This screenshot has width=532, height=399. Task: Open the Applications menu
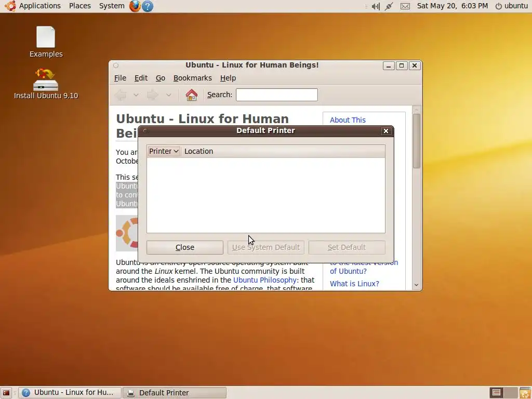point(39,6)
